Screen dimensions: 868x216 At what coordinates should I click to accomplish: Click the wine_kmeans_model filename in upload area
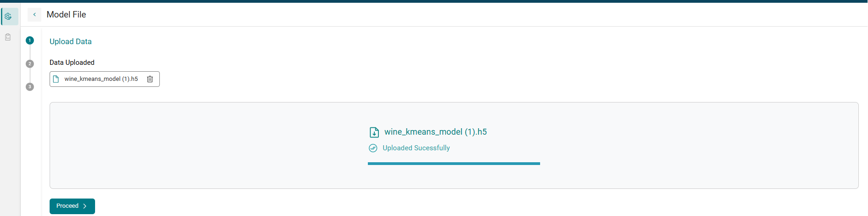coord(435,132)
